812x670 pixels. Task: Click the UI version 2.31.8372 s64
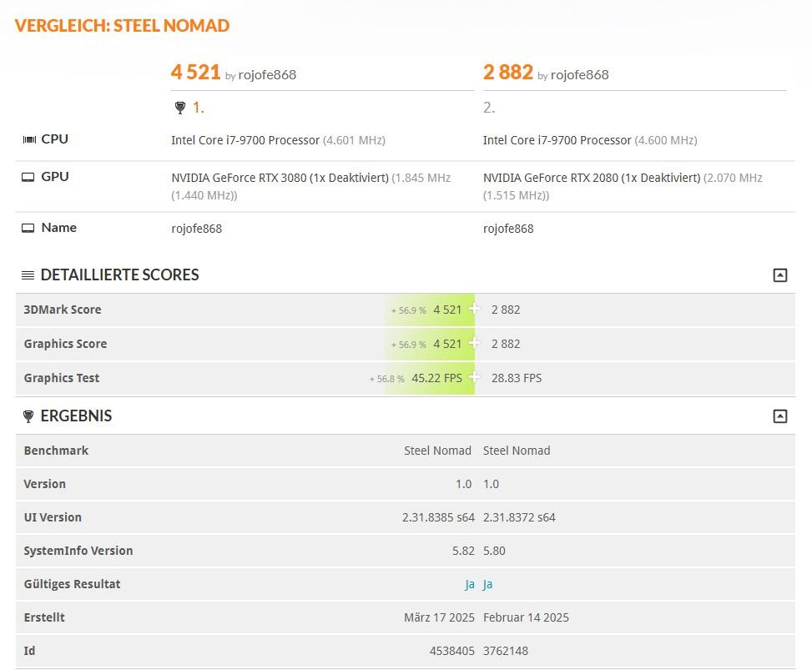519,517
